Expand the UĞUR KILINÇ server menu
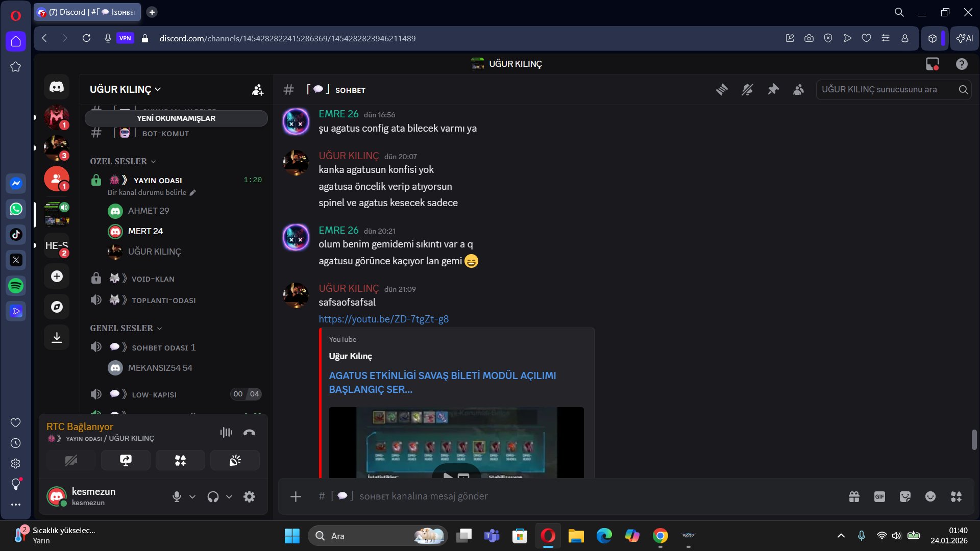 pos(126,90)
